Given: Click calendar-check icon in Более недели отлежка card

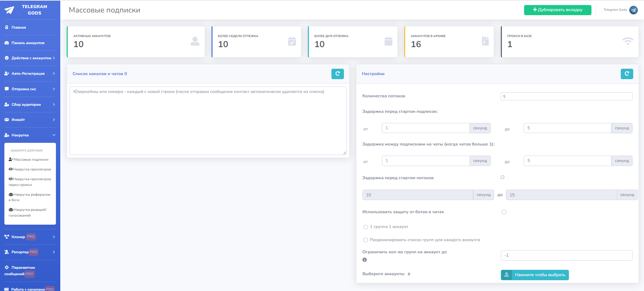Looking at the screenshot, I should [292, 41].
